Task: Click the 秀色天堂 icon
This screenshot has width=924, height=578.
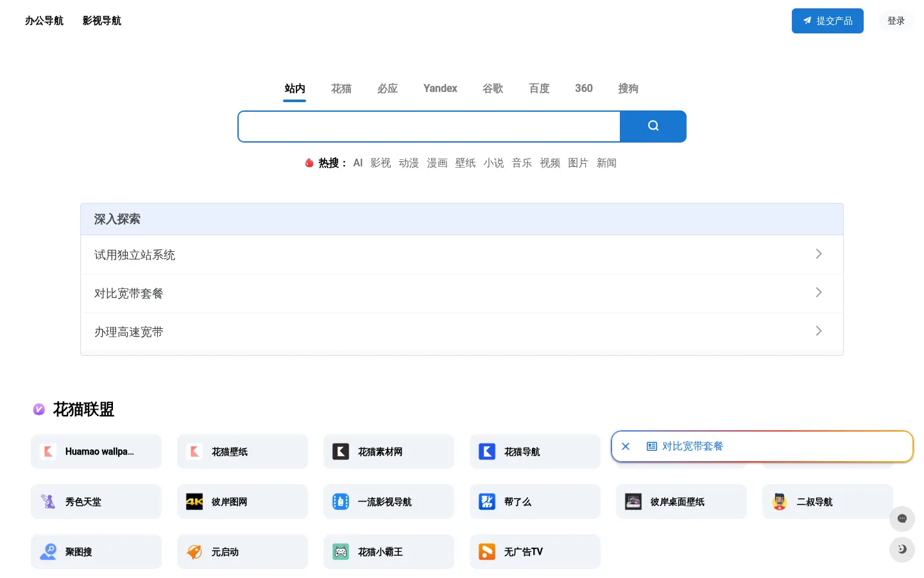Action: [48, 502]
